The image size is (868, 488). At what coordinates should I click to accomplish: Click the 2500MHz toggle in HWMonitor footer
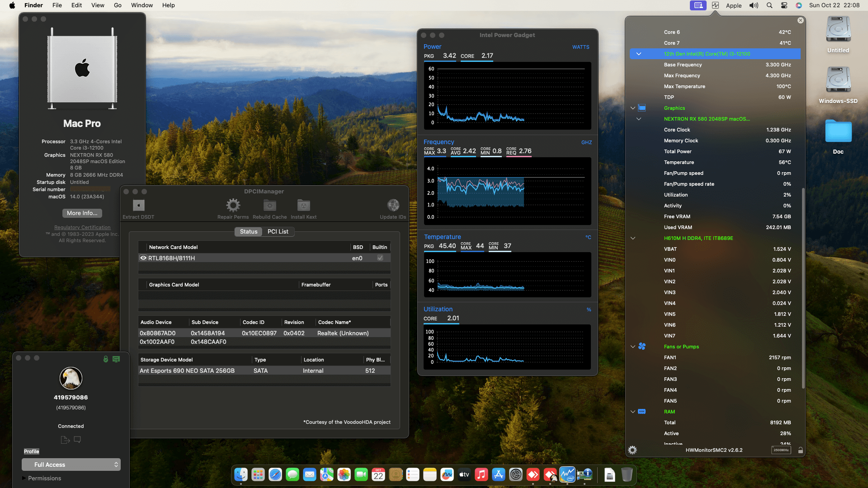(x=781, y=450)
